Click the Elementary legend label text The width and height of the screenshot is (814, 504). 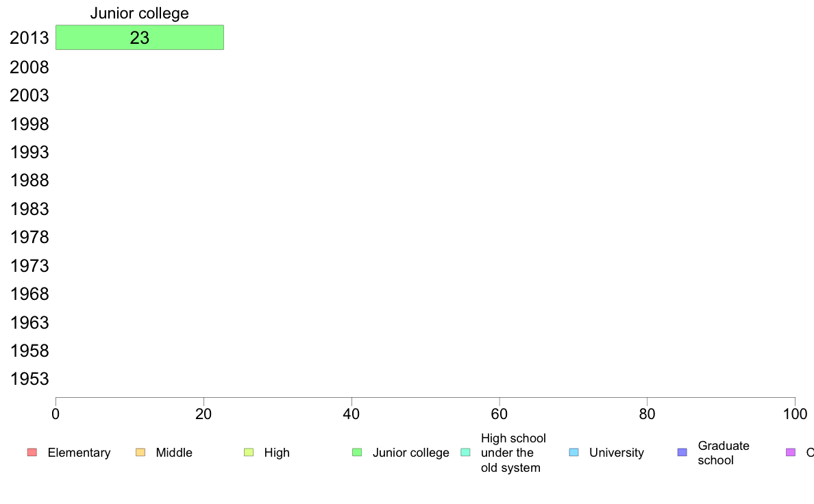tap(79, 453)
